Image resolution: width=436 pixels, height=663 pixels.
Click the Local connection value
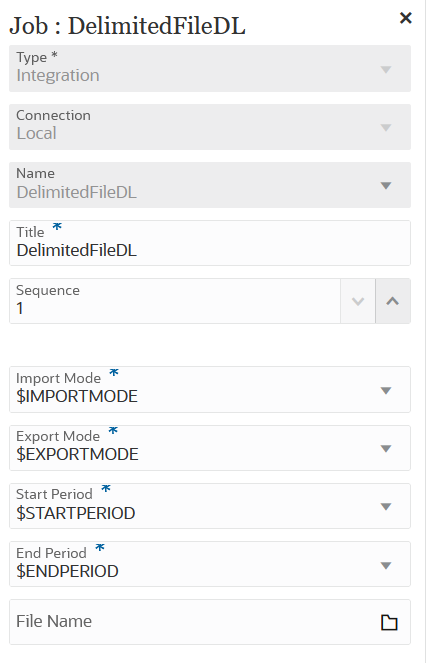click(36, 133)
